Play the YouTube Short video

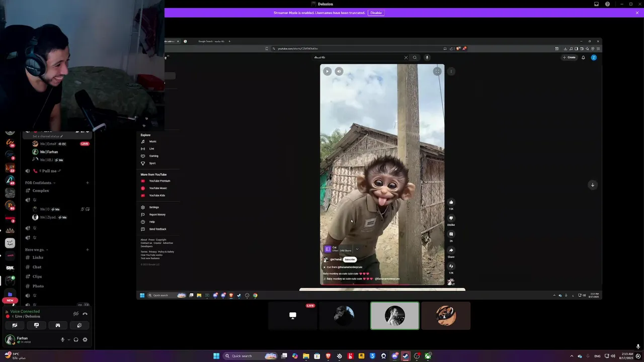coord(327,71)
